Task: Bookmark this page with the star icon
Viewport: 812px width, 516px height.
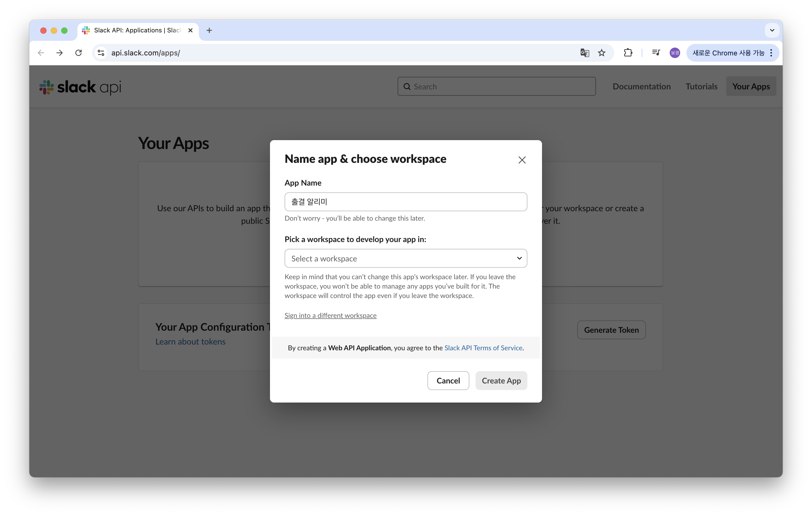Action: (602, 53)
